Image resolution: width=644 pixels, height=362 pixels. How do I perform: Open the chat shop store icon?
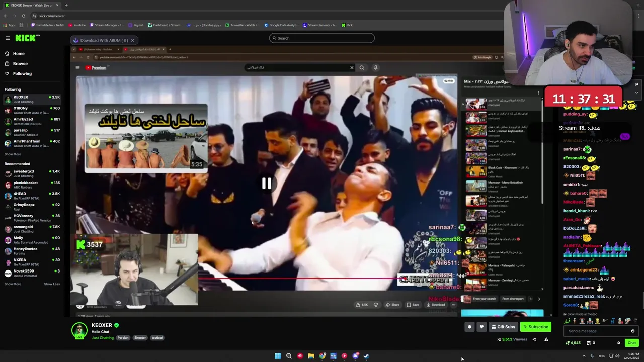(588, 343)
